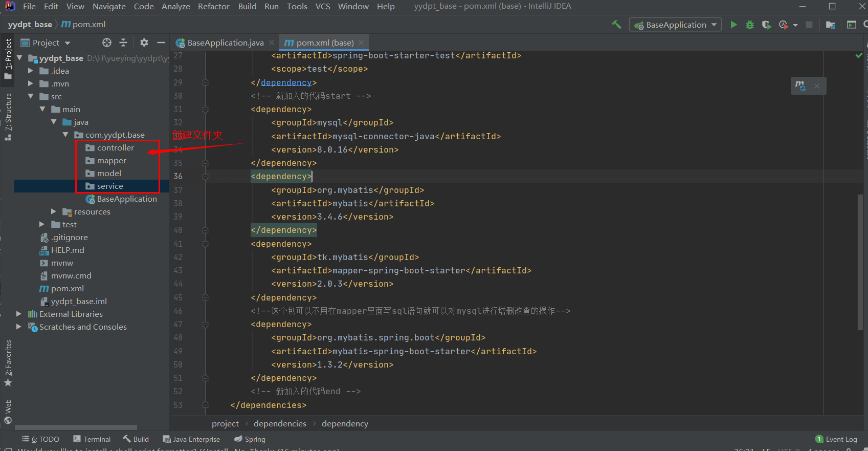Open the 6: TODO tool window
This screenshot has width=868, height=451.
41,439
